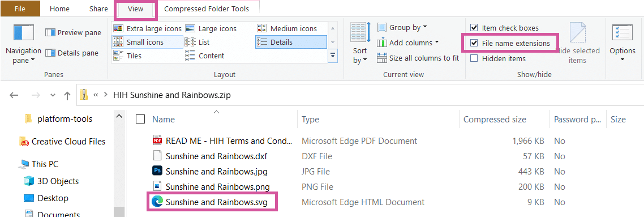Choose Medium icons layout
The width and height of the screenshot is (644, 217).
pyautogui.click(x=287, y=28)
